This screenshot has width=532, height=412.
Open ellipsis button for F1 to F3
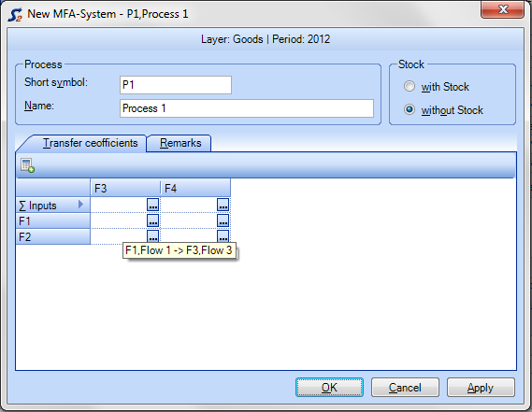152,220
